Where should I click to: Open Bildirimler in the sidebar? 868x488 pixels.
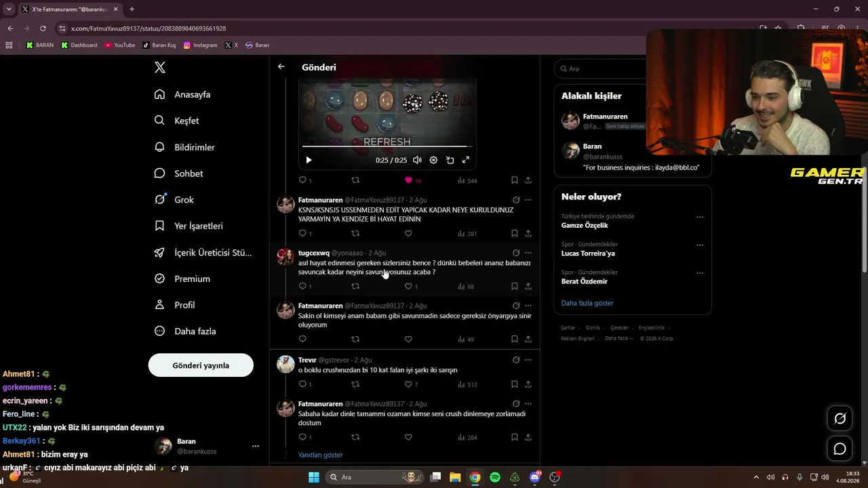[x=184, y=147]
